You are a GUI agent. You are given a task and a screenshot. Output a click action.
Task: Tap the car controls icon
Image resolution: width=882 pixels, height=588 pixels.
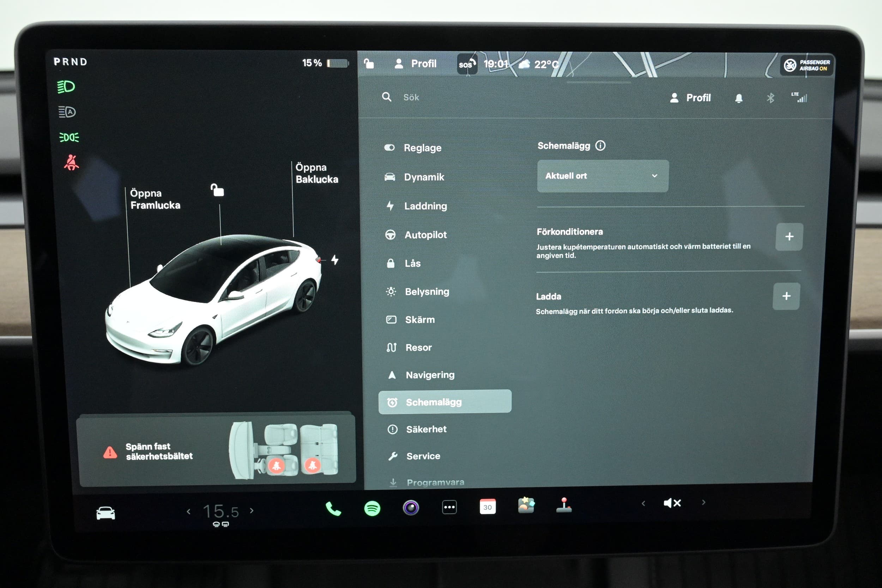[x=106, y=513]
